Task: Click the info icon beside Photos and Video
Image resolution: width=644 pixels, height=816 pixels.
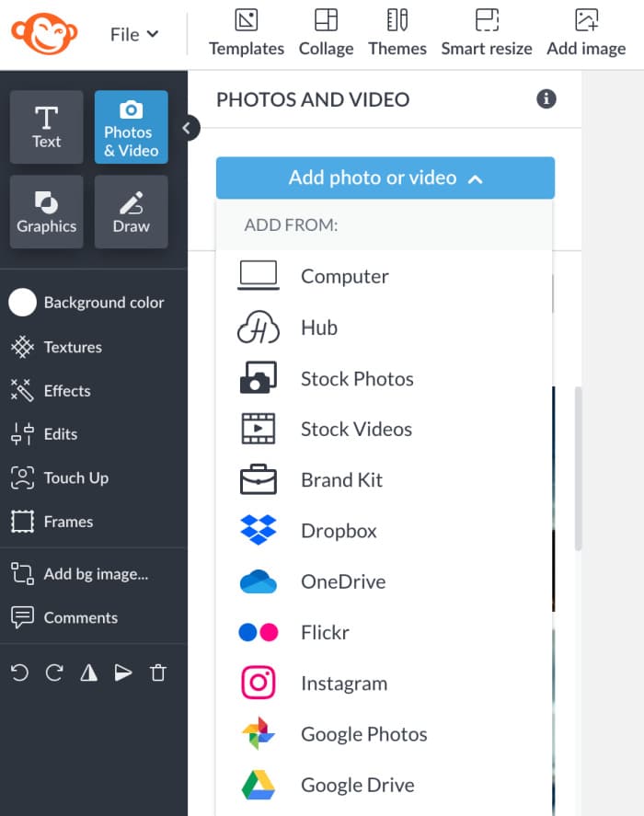Action: click(x=546, y=98)
